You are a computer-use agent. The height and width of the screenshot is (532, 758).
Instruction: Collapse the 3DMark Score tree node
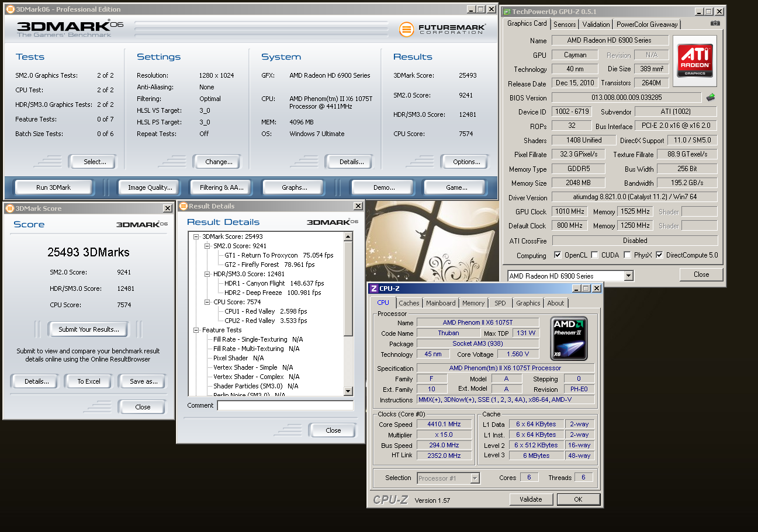[197, 237]
